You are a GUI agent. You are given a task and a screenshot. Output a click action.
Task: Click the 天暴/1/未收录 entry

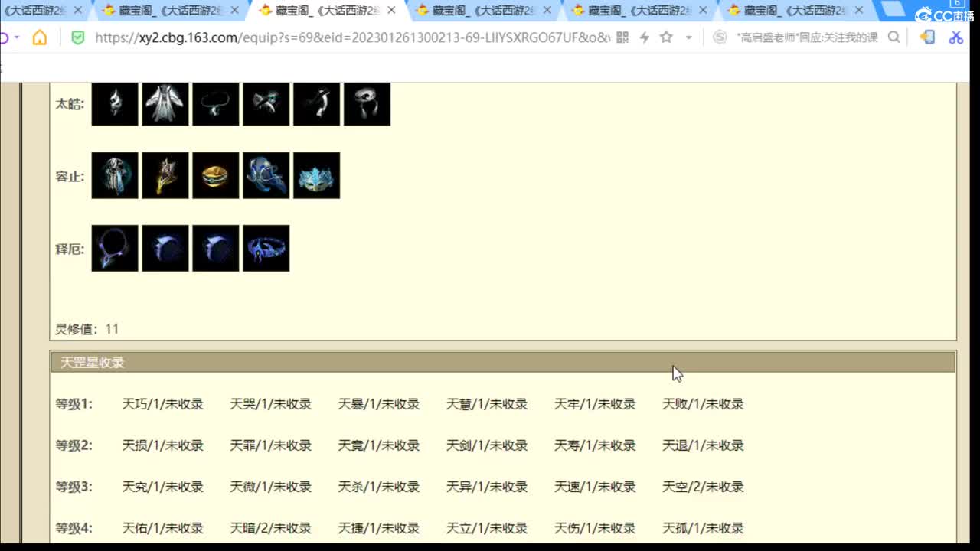pyautogui.click(x=379, y=404)
